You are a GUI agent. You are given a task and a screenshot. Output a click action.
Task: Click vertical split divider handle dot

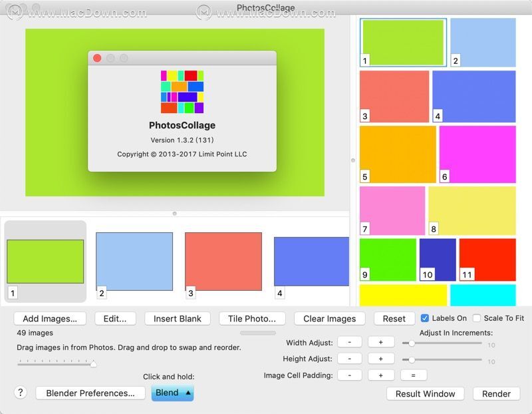coord(353,160)
